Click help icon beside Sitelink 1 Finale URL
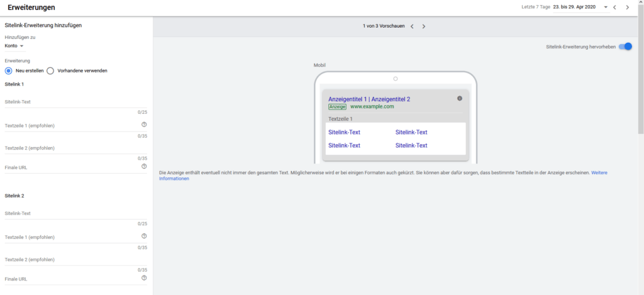 click(144, 167)
